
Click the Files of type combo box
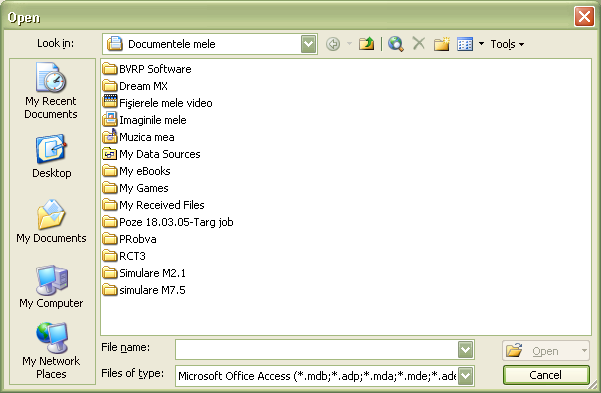coord(325,376)
